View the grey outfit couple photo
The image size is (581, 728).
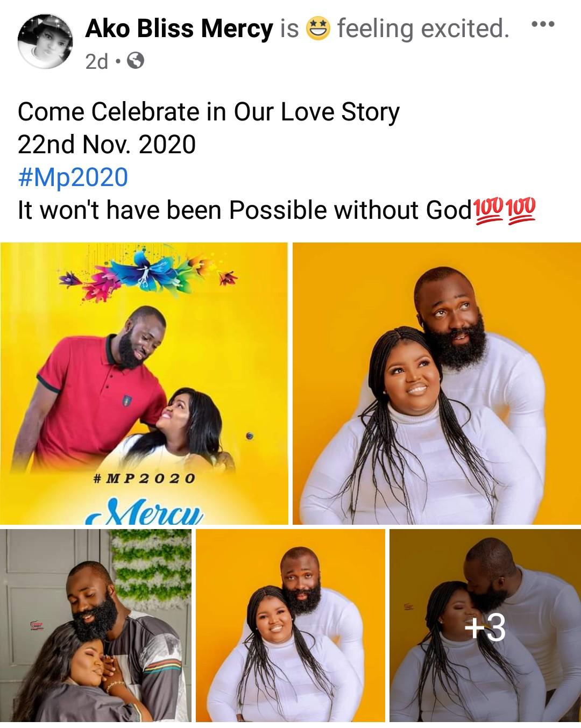(96, 625)
